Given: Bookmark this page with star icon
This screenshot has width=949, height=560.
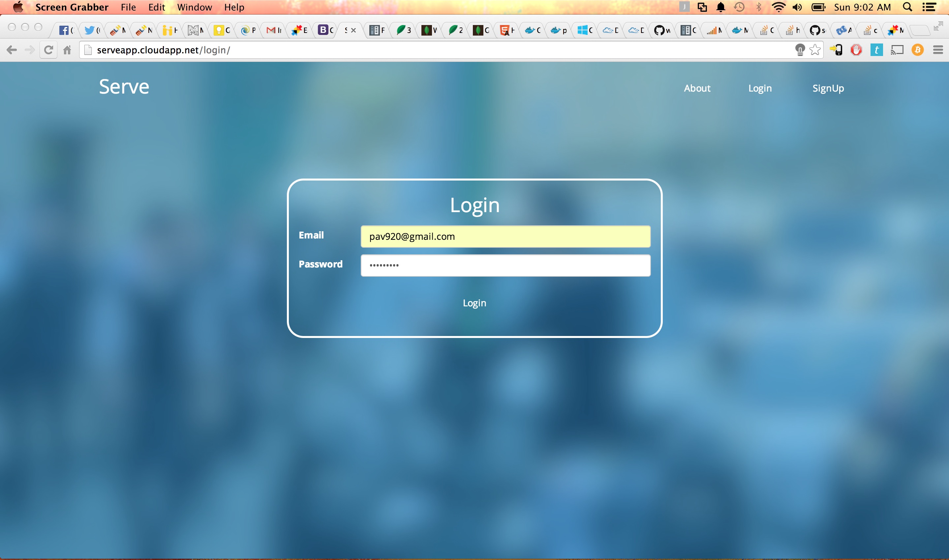Looking at the screenshot, I should click(x=815, y=50).
